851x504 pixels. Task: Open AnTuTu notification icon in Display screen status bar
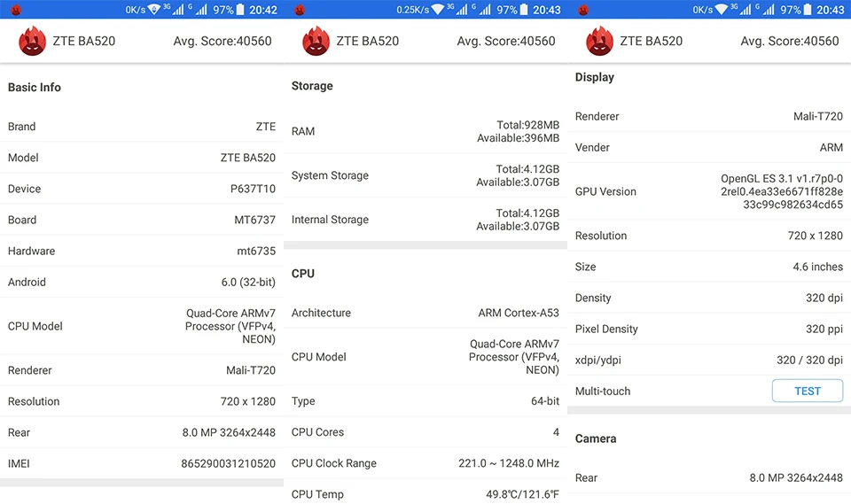coord(583,10)
